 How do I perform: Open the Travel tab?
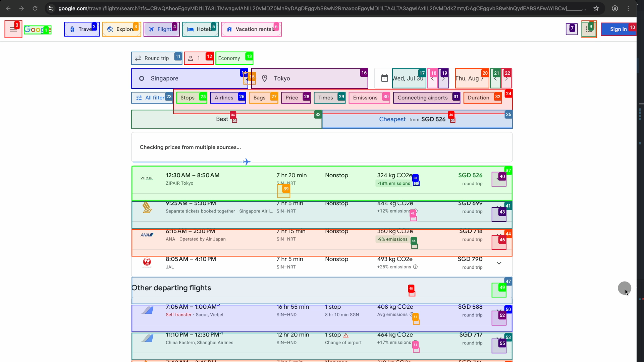[82, 29]
